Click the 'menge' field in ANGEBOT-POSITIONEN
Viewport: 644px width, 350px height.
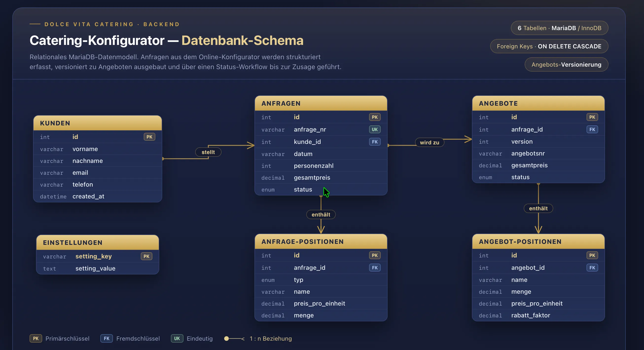(x=538, y=292)
